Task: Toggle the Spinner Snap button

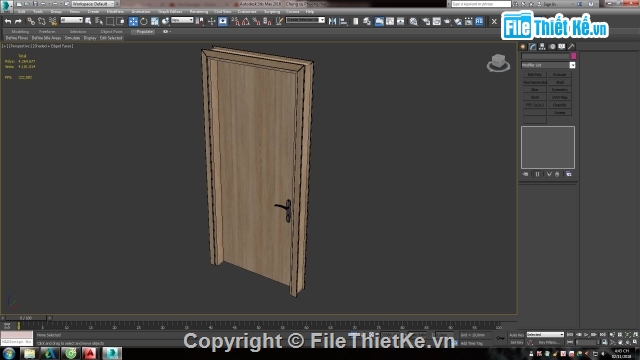Action: point(267,21)
